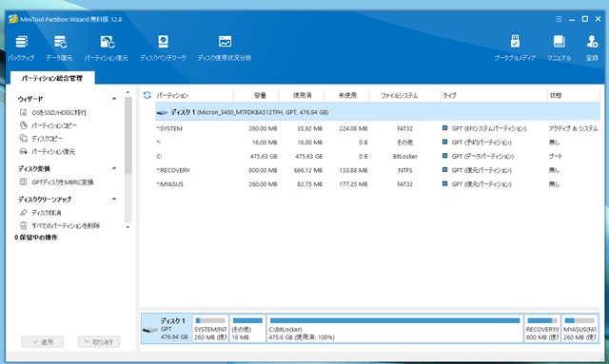Open the sidebar パーティション復元 wizard
Screen dimensions: 609x364
click(x=47, y=151)
